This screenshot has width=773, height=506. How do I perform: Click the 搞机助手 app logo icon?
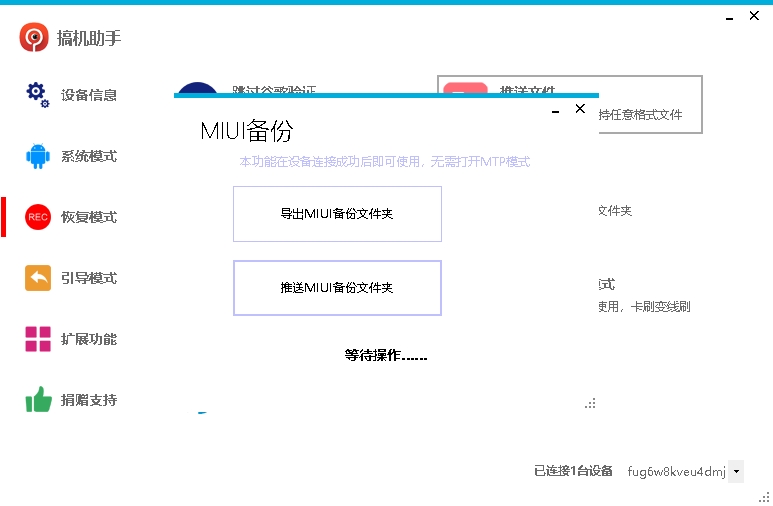click(x=34, y=37)
